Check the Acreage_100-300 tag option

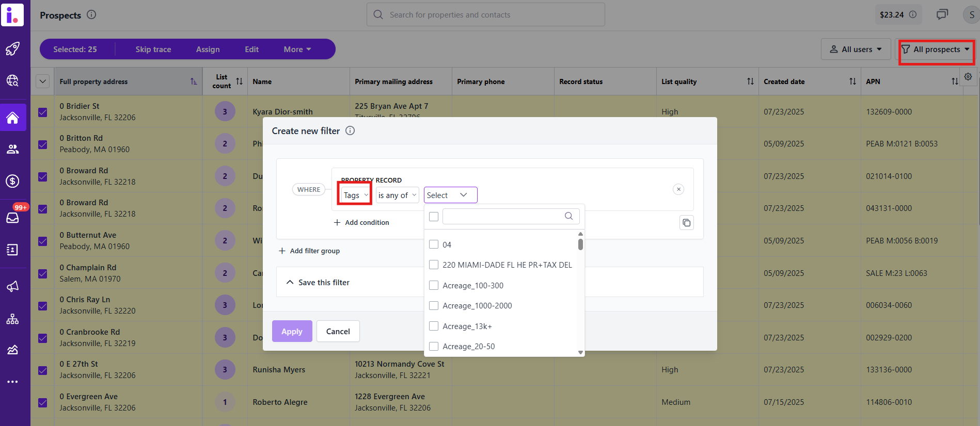(x=434, y=285)
